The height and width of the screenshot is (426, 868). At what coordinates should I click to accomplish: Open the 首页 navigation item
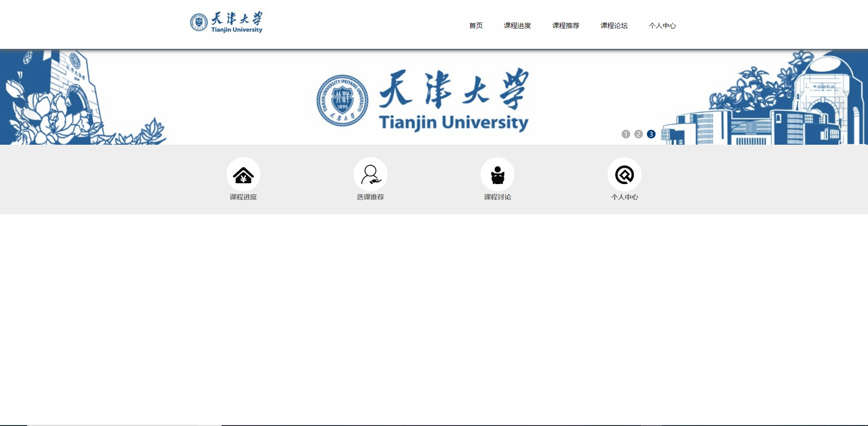476,26
